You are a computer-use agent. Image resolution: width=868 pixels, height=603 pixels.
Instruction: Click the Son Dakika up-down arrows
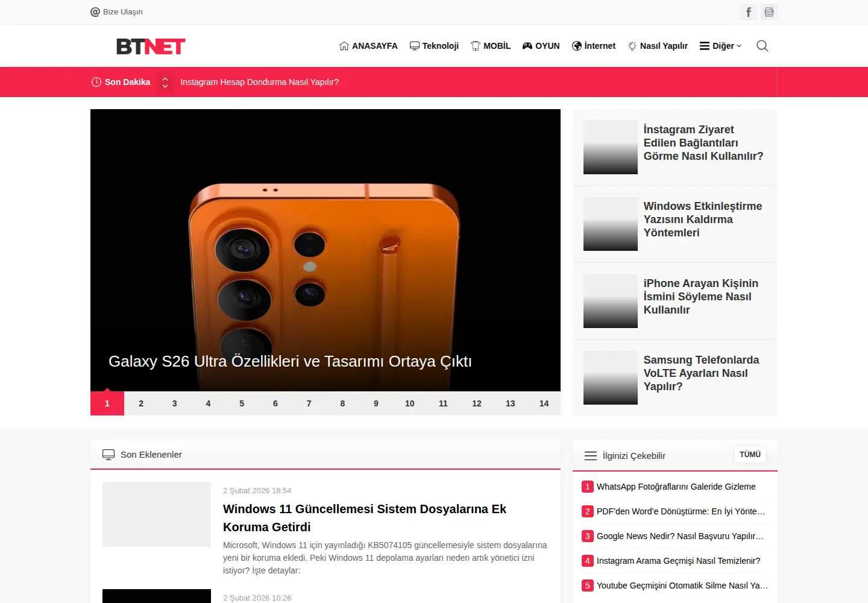[165, 82]
